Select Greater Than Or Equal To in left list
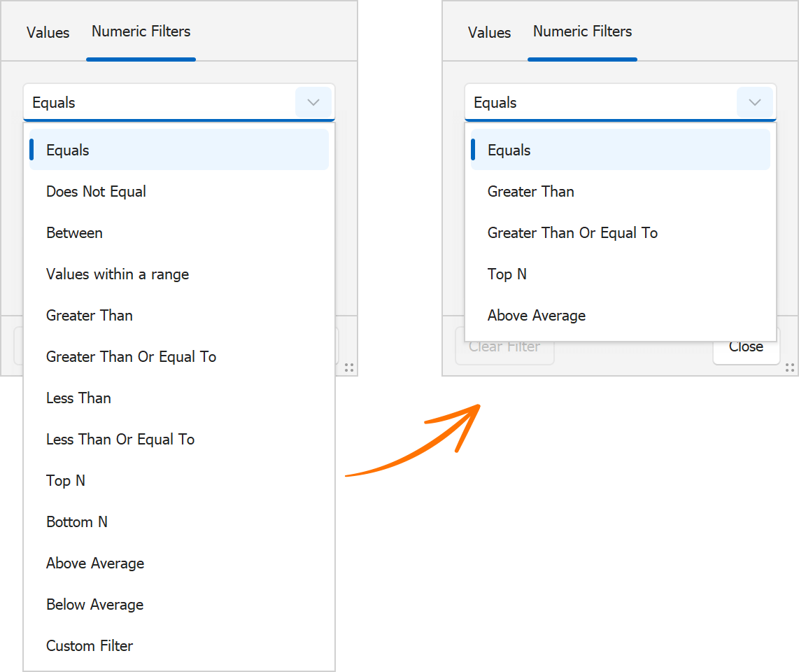Viewport: 799px width, 672px height. click(179, 356)
